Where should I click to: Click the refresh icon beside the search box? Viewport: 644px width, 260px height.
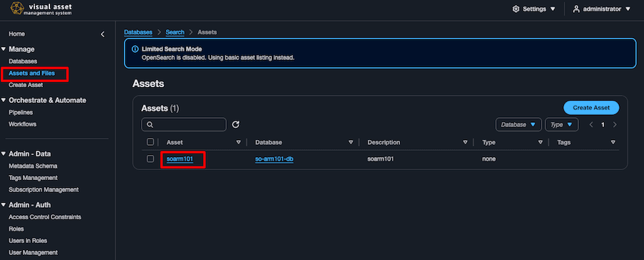[x=235, y=124]
